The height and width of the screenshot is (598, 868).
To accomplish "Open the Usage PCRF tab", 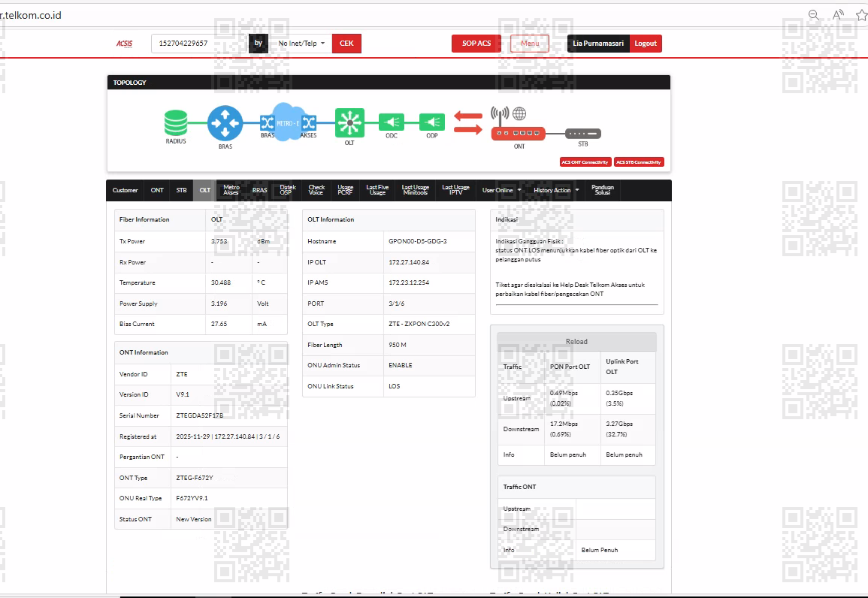I will point(345,190).
